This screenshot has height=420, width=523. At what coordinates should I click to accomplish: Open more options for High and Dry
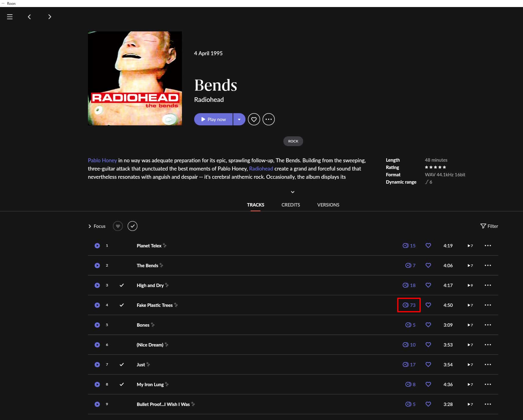tap(488, 285)
